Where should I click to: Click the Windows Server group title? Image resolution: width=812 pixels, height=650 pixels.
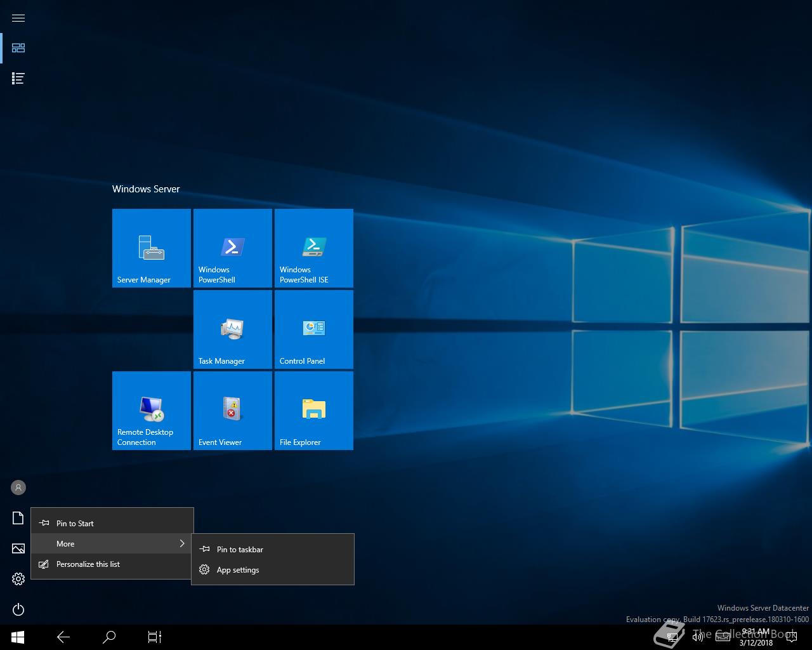[x=146, y=189]
